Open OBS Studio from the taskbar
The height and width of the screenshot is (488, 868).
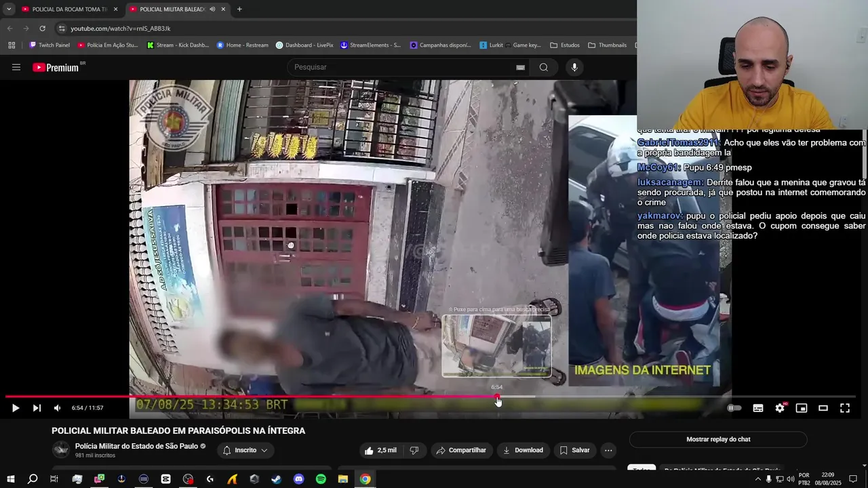pos(188,479)
